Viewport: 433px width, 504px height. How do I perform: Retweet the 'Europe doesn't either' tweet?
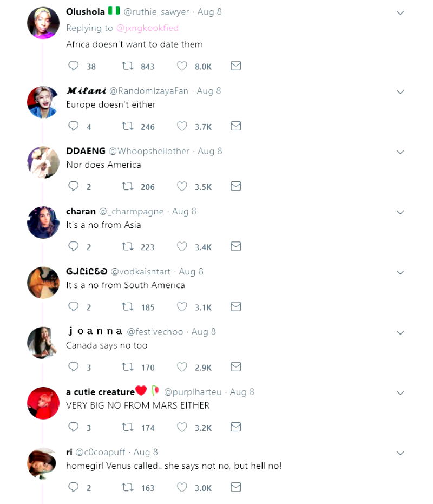[x=128, y=126]
